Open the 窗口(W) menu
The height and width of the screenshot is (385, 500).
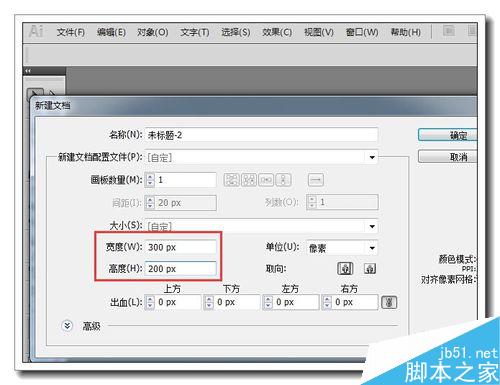[362, 32]
